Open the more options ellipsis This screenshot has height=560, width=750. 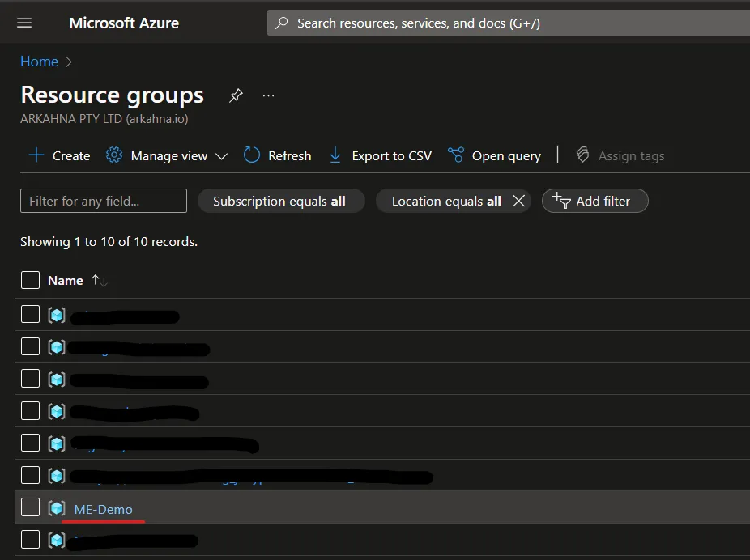[x=268, y=95]
